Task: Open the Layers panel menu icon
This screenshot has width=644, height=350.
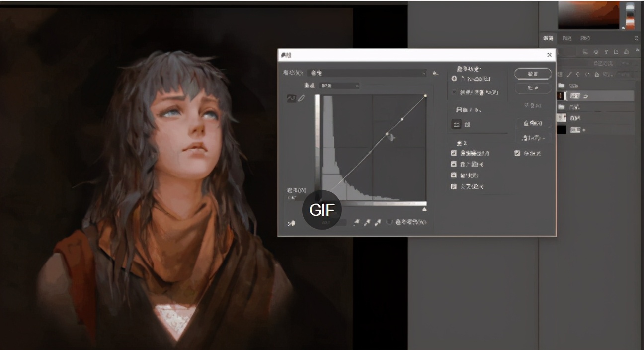Action: pyautogui.click(x=637, y=38)
